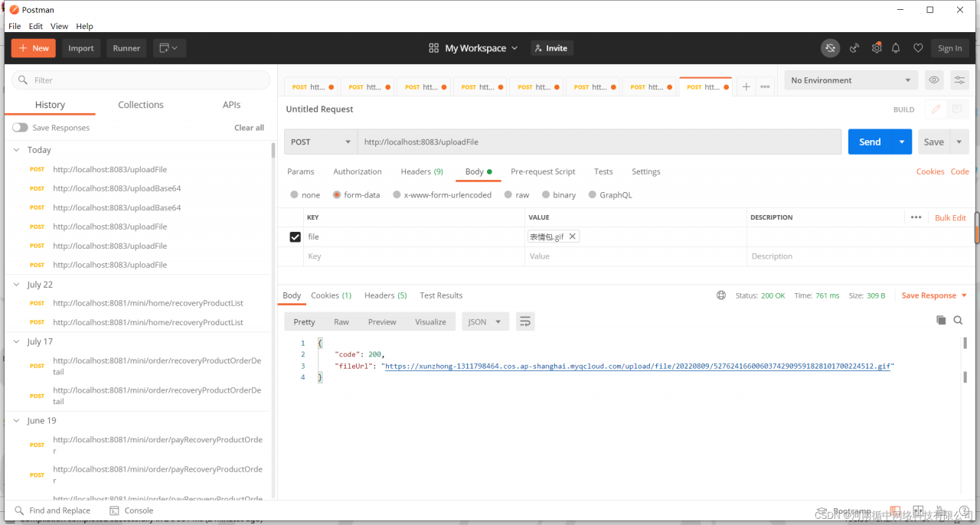
Task: Click the satellite sync status icon
Action: pos(831,48)
